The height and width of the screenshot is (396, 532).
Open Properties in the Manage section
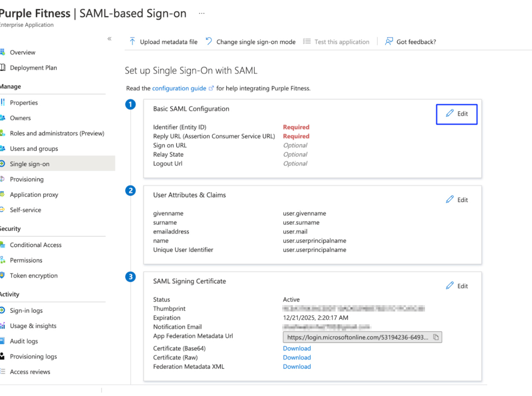point(24,103)
